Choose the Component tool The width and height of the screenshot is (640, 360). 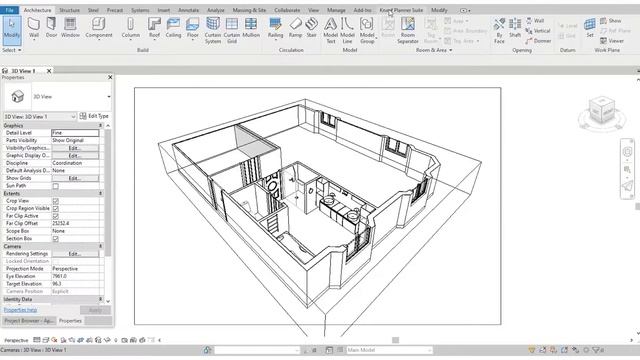[x=99, y=28]
